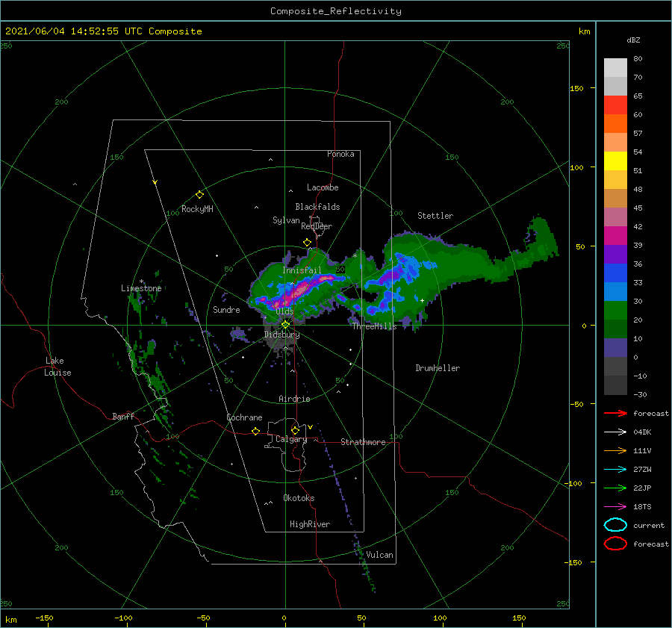Click the dBZ legend heading
The height and width of the screenshot is (628, 672).
(633, 40)
